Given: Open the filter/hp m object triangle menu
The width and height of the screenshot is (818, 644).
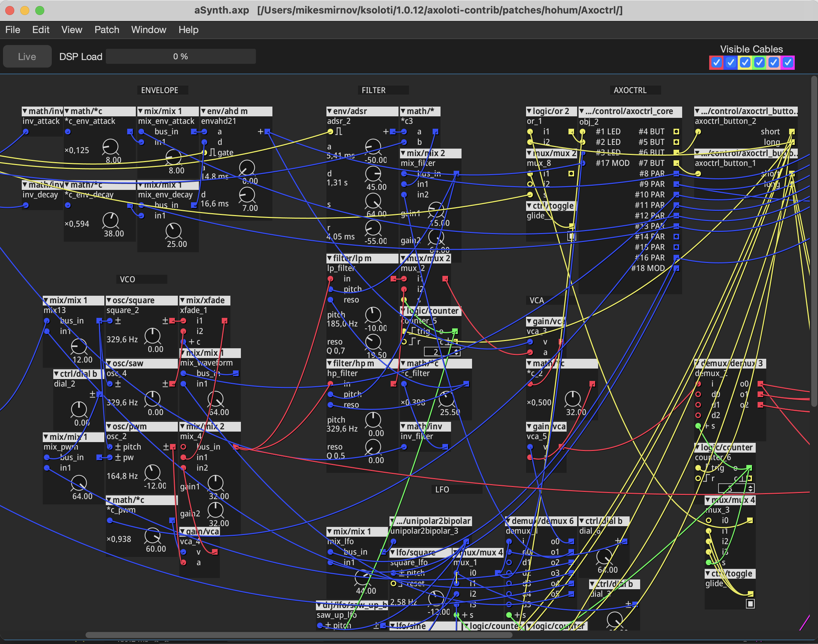Looking at the screenshot, I should coord(329,364).
